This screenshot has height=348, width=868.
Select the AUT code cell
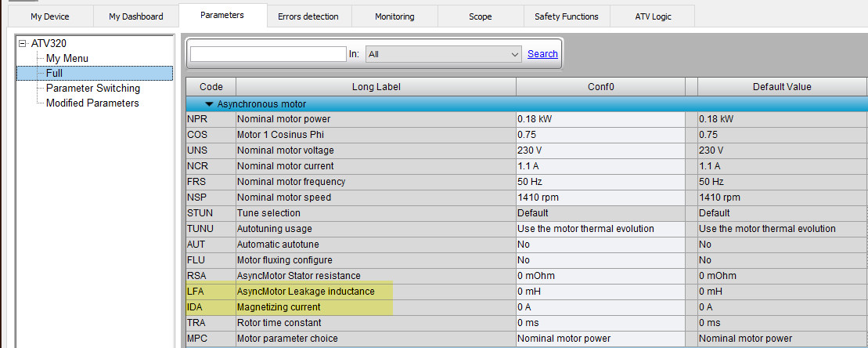click(x=211, y=245)
